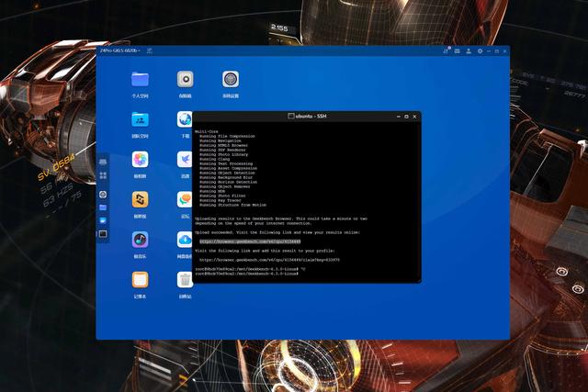Open the round system settings desktop icon
The image size is (588, 392).
point(231,80)
